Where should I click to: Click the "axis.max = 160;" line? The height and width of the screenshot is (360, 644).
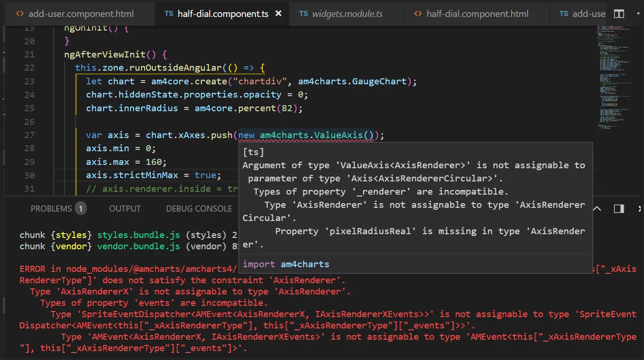coord(126,162)
